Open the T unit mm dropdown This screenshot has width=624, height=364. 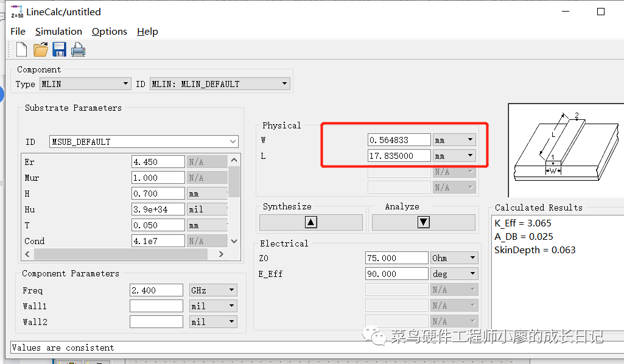click(208, 225)
